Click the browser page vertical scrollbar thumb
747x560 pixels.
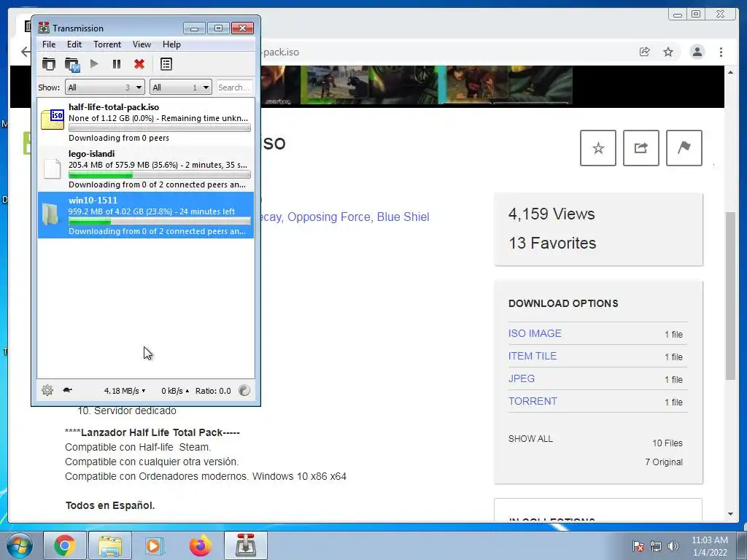pos(730,295)
